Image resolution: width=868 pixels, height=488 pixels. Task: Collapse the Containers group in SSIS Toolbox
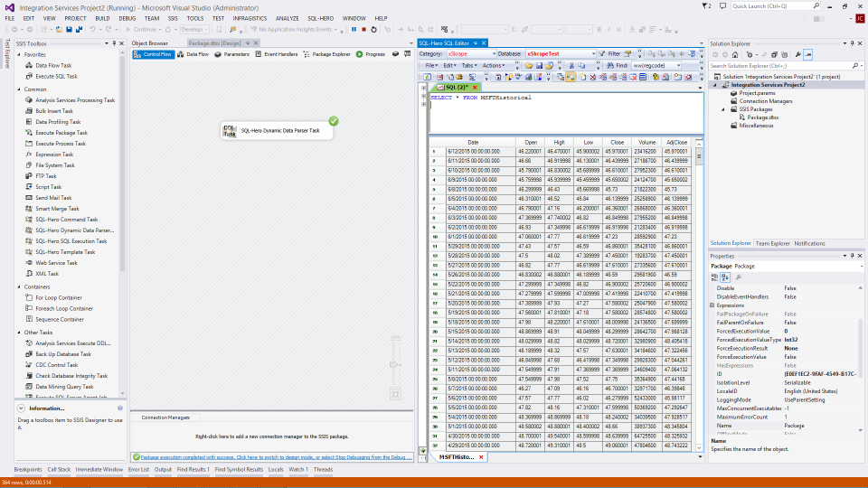pos(19,286)
